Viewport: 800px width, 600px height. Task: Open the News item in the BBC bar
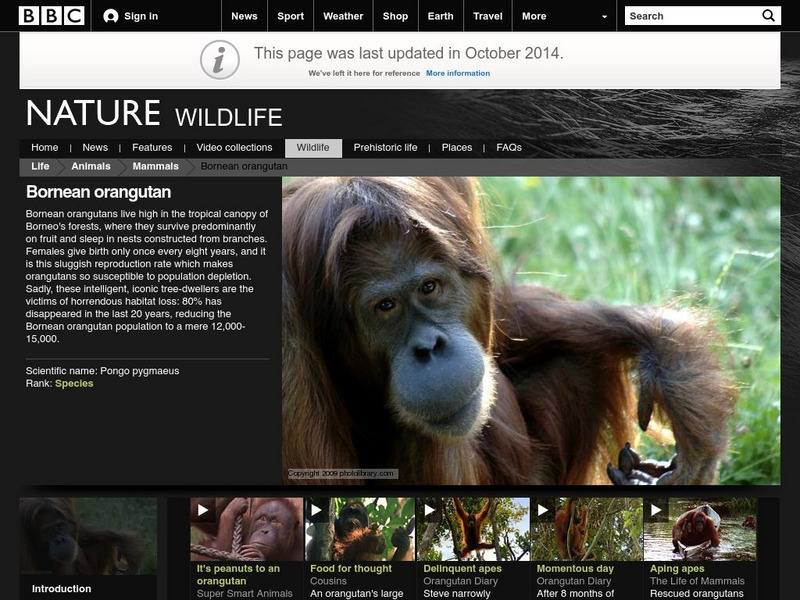tap(244, 16)
